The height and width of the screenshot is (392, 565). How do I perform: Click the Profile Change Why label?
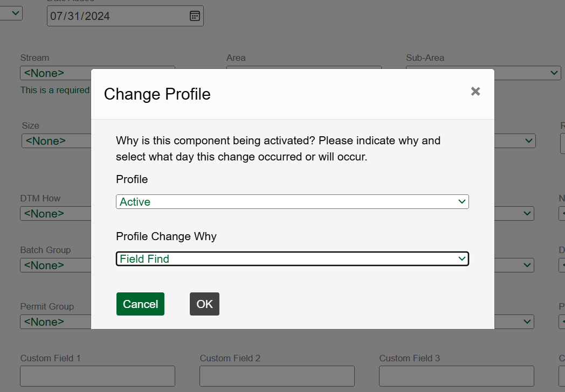click(166, 236)
